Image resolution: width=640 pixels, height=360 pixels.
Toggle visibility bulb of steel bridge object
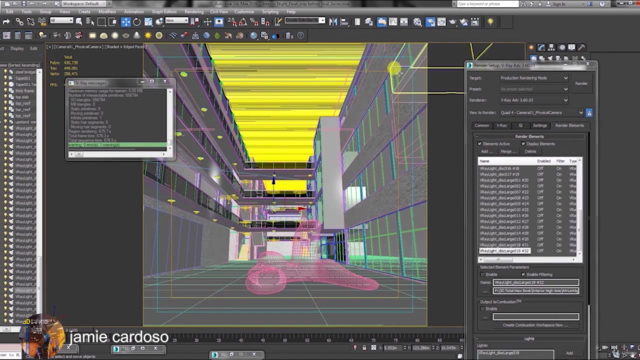[6, 72]
